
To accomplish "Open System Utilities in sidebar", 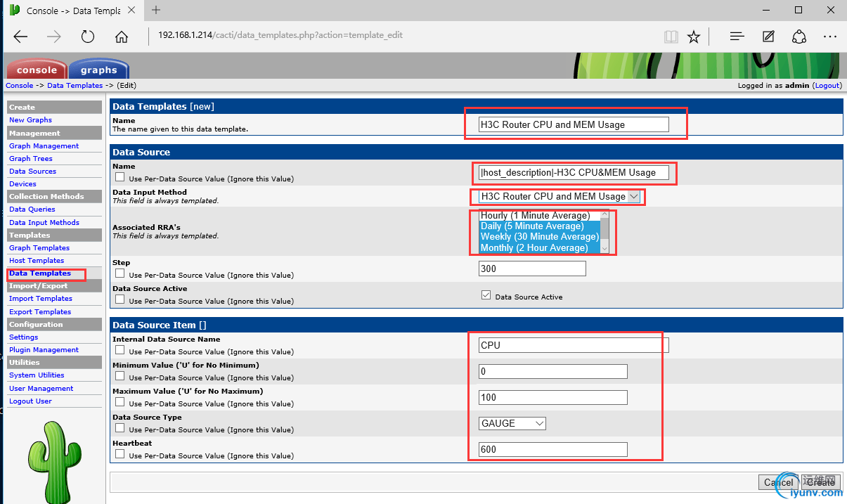I will coord(37,375).
